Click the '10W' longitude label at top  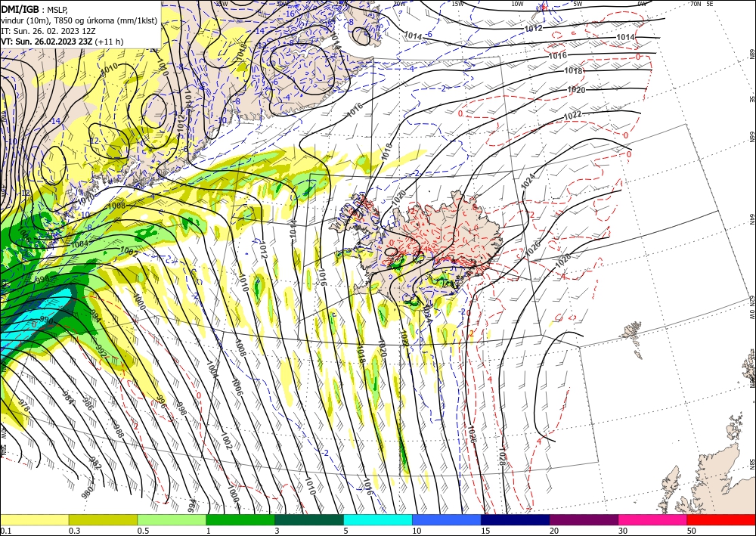tap(517, 4)
